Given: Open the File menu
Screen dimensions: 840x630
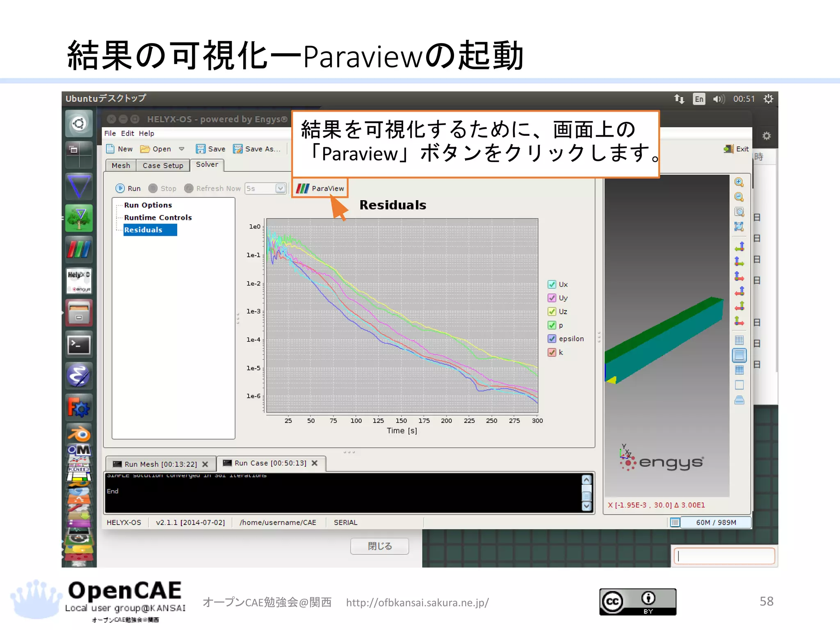Looking at the screenshot, I should (x=110, y=133).
